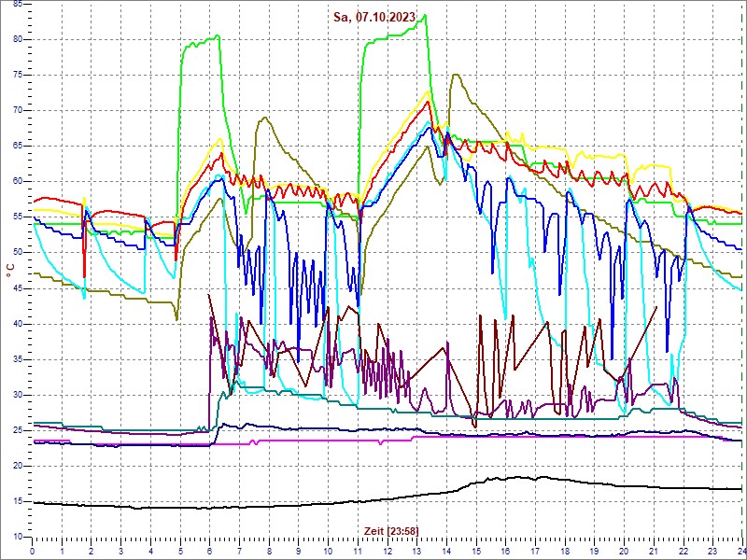This screenshot has height=560, width=747.
Task: Click hour 14 on the time axis
Action: click(446, 551)
